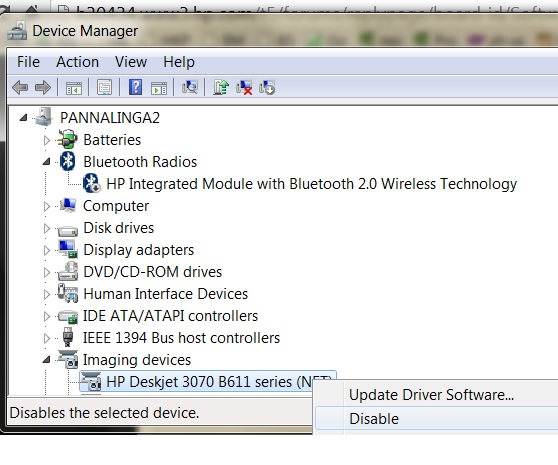558x465 pixels.
Task: Expand the Human Interface Devices node
Action: [x=47, y=295]
